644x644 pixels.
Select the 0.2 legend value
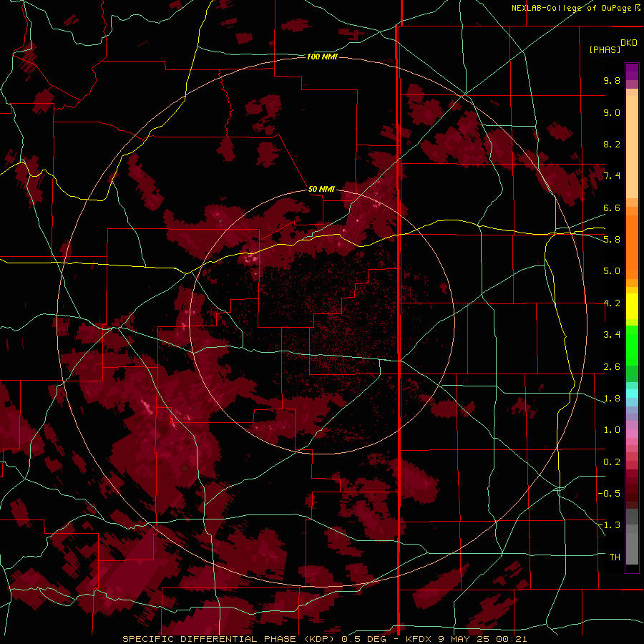tap(612, 462)
